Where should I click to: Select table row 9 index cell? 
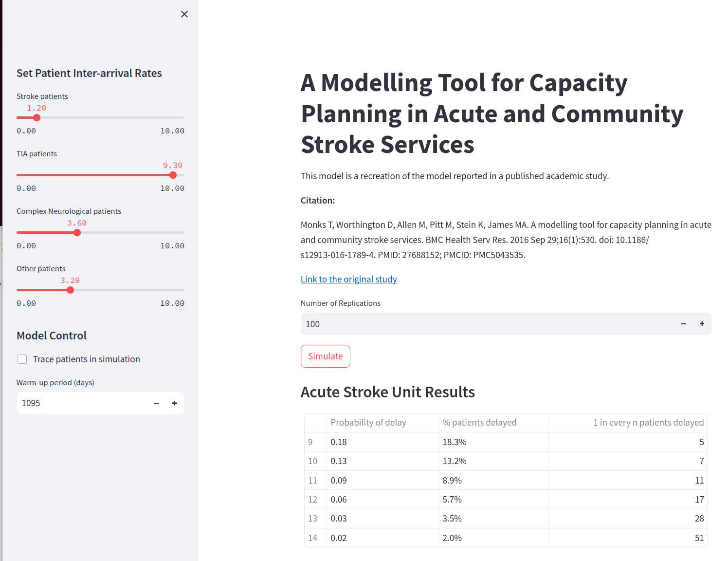pyautogui.click(x=310, y=442)
